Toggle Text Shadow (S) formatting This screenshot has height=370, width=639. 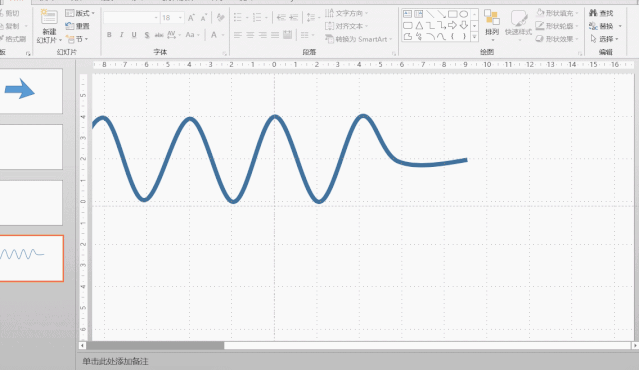point(147,35)
